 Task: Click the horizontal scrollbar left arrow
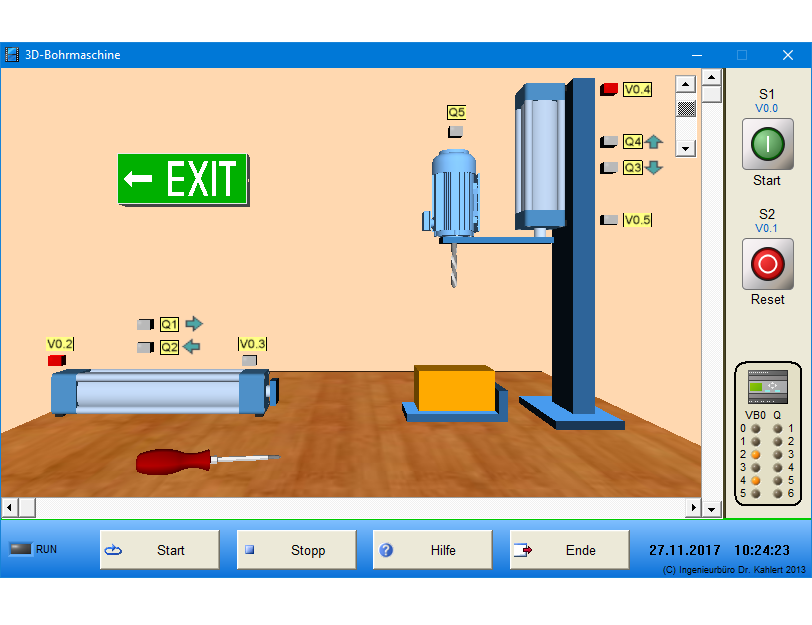point(9,507)
